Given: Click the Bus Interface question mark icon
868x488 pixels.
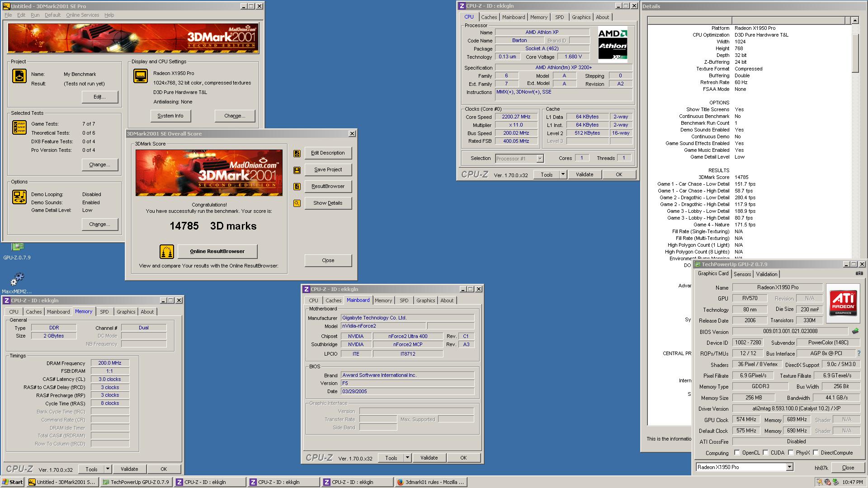Looking at the screenshot, I should pos(859,353).
